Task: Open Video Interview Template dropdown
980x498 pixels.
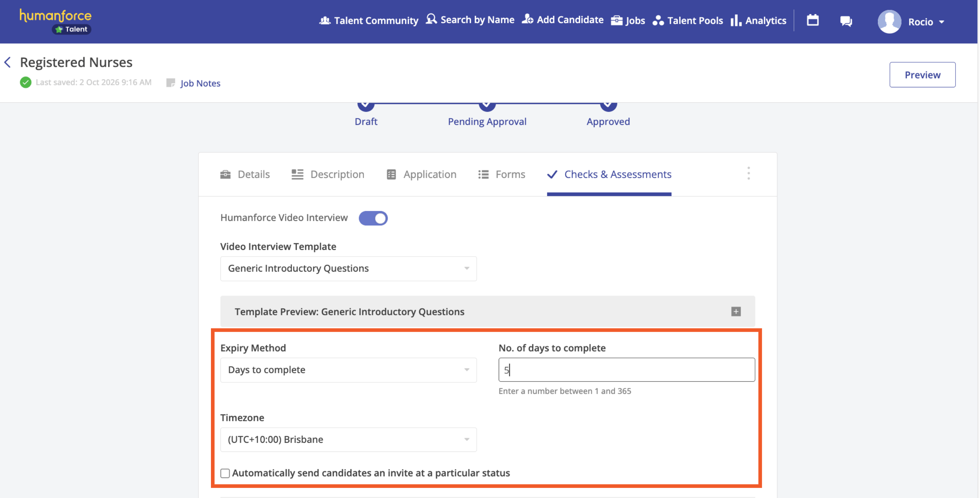Action: coord(348,268)
